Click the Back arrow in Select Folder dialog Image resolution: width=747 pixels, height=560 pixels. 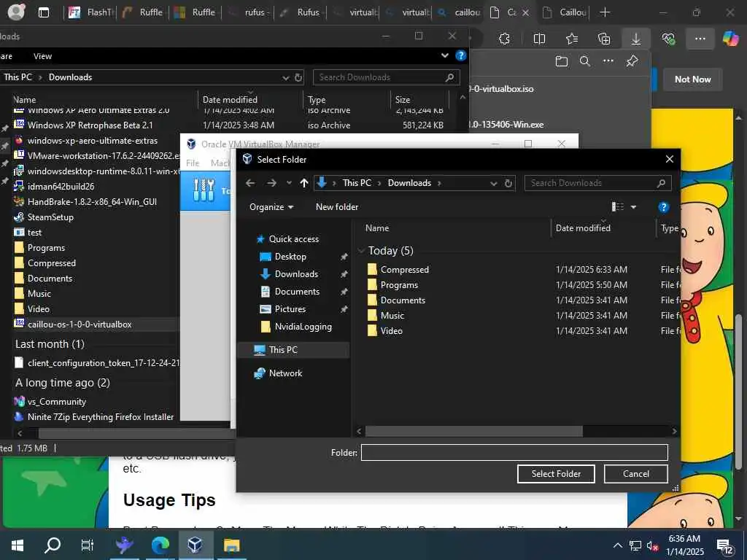(x=250, y=183)
